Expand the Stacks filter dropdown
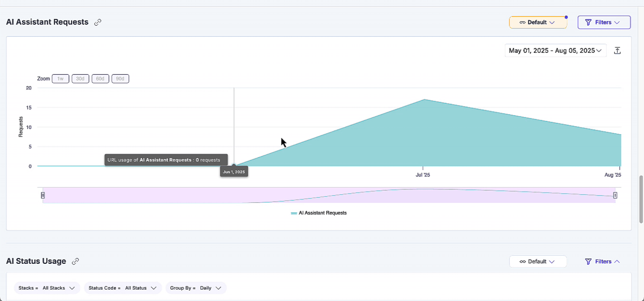 47,288
